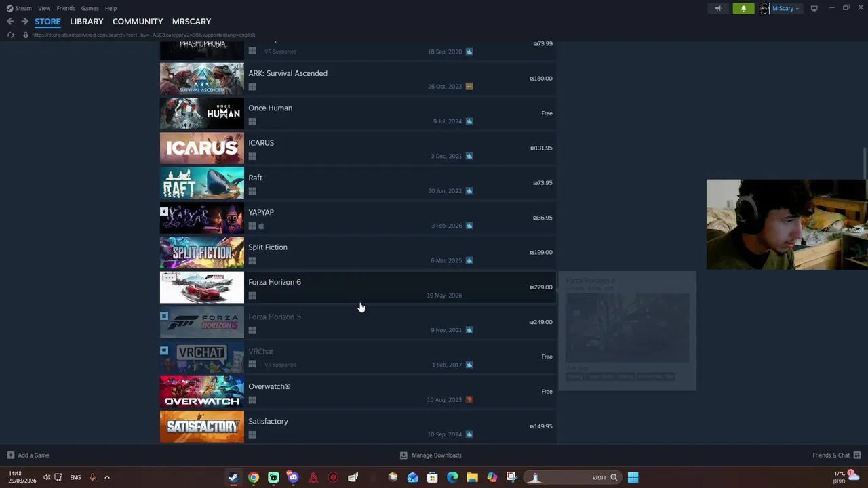This screenshot has width=868, height=488.
Task: Open the View menu
Action: (x=44, y=8)
